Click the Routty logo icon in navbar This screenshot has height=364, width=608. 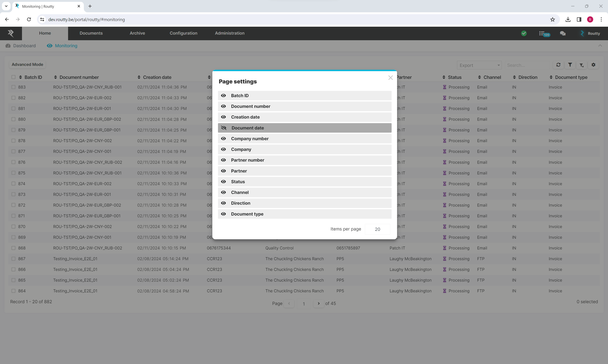tap(11, 33)
